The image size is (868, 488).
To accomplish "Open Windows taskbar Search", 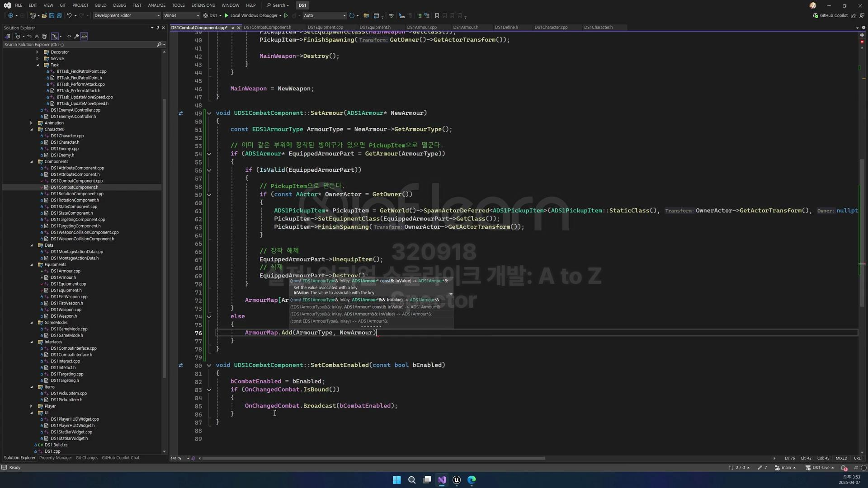I will tap(412, 480).
